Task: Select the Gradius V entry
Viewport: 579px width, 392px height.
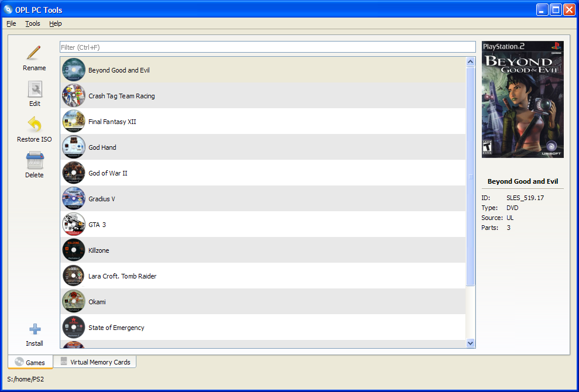Action: (x=263, y=198)
